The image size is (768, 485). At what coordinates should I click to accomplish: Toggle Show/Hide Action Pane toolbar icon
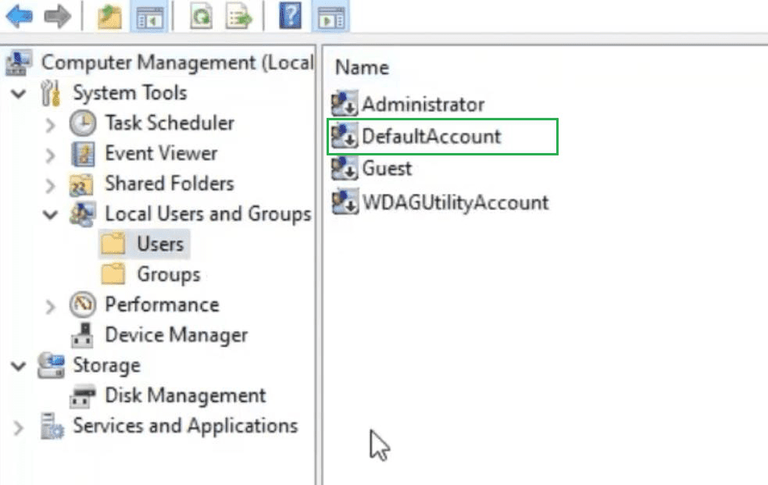pos(331,16)
